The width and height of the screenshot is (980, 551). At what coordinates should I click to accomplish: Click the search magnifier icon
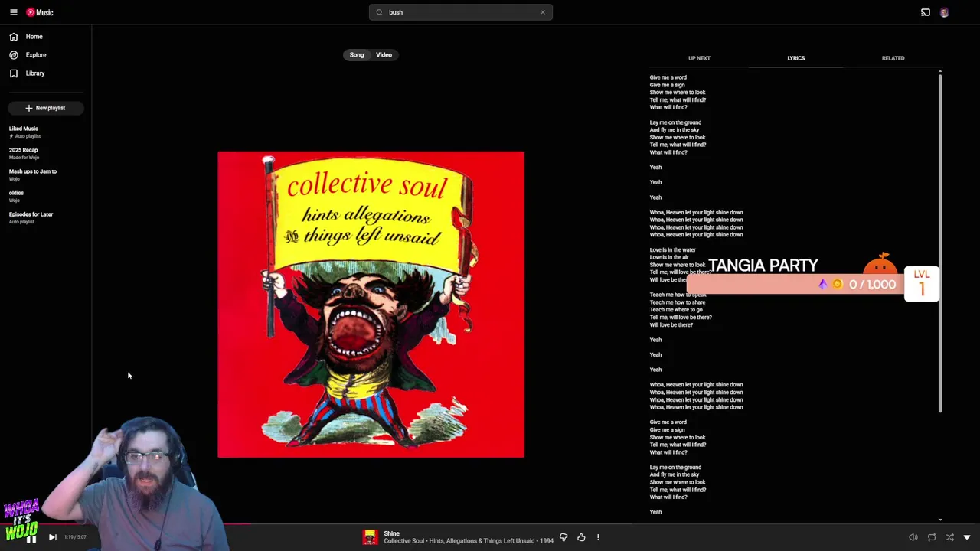pyautogui.click(x=379, y=12)
